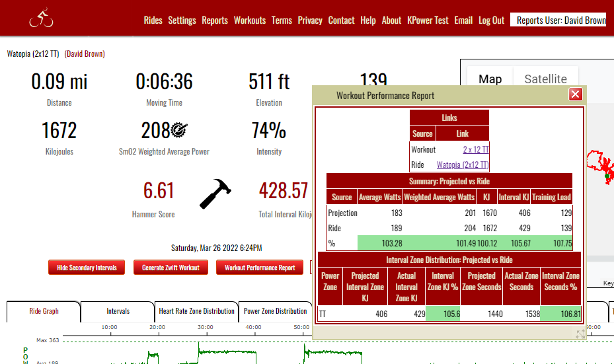Click the 105.6 Interval Zone KJ % cell
Viewport: 614px width, 364px height.
pos(443,314)
